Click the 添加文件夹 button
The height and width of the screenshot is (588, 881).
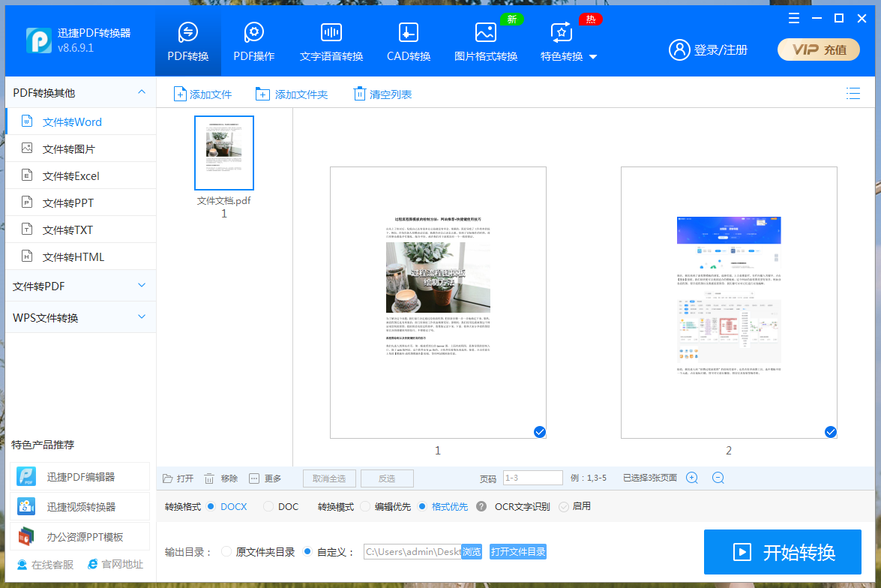tap(291, 94)
